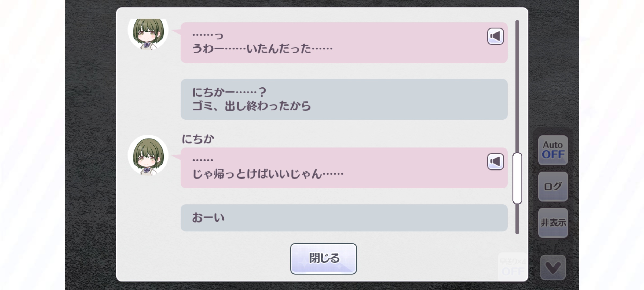Open the ログ log button
644x290 pixels.
click(553, 186)
